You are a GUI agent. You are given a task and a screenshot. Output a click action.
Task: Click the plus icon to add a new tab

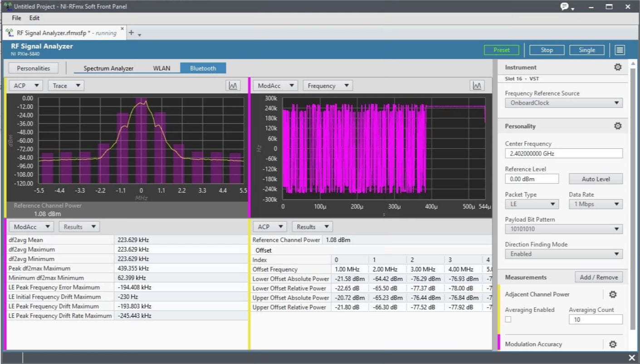pyautogui.click(x=131, y=32)
